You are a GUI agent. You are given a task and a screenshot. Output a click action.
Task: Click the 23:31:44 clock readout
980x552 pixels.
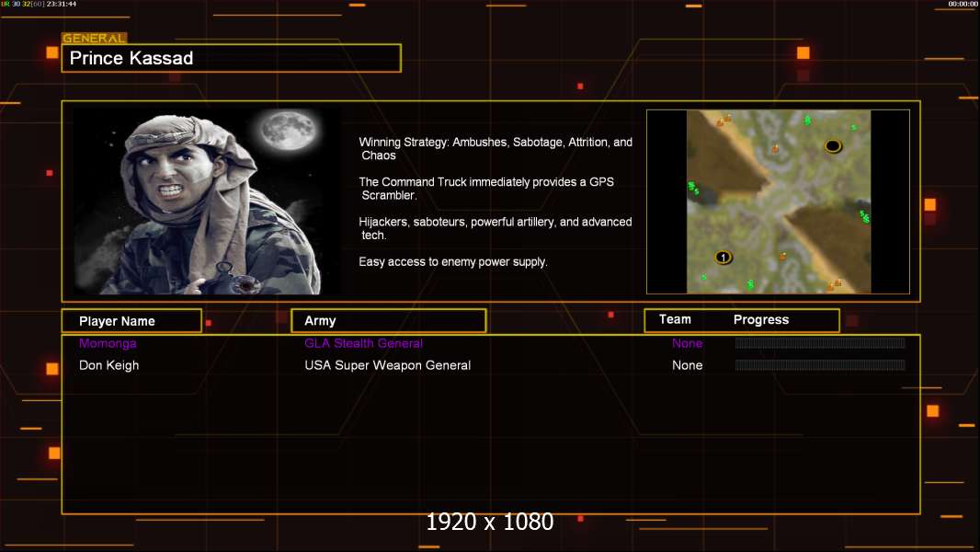coord(62,4)
